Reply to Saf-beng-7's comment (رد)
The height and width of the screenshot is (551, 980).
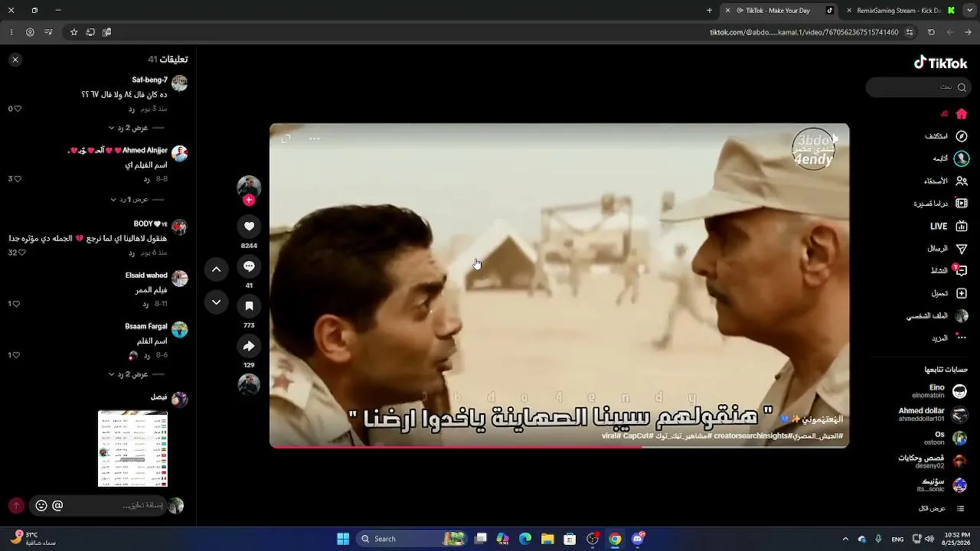pos(132,109)
